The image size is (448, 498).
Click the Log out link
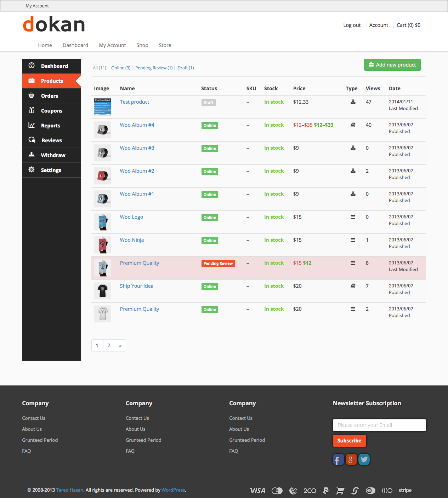tap(352, 25)
